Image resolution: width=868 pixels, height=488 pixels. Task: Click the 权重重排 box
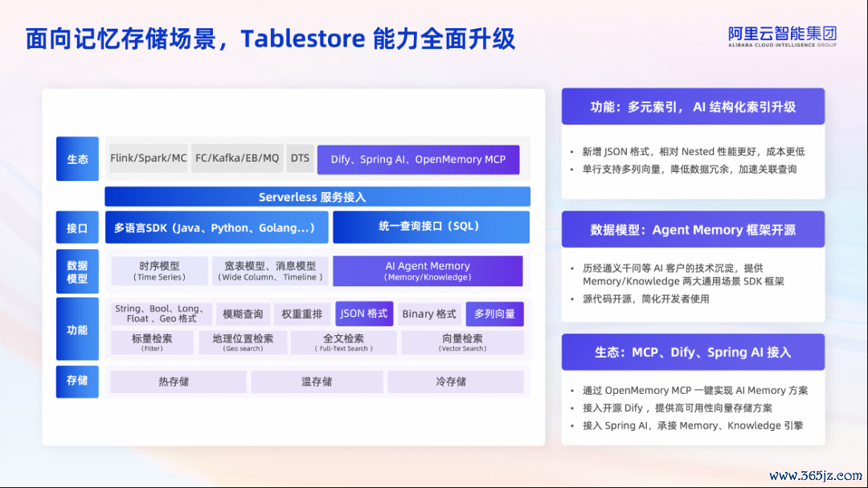301,314
